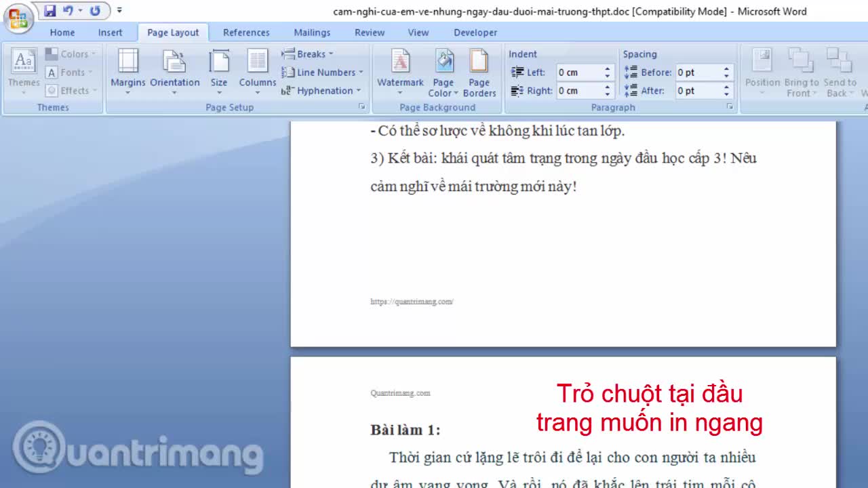Click the Margins icon
The width and height of the screenshot is (868, 488).
pos(127,61)
